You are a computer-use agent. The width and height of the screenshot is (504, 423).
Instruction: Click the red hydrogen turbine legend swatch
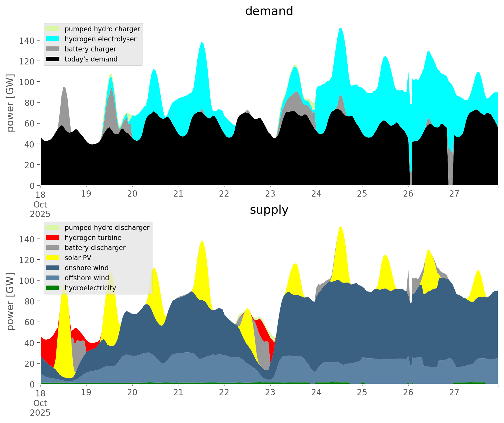[53, 238]
